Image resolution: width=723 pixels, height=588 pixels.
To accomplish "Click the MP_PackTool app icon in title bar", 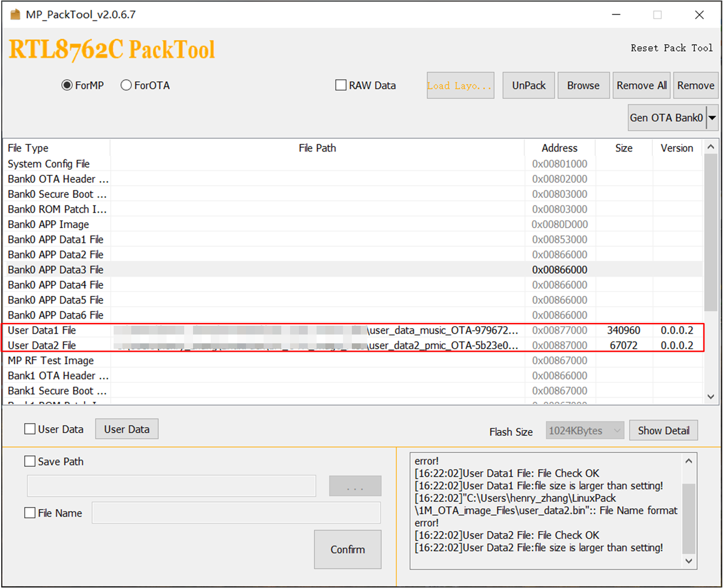I will coord(15,14).
